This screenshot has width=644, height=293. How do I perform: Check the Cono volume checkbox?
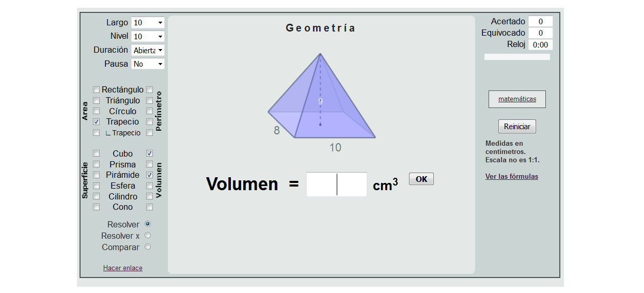pyautogui.click(x=149, y=207)
